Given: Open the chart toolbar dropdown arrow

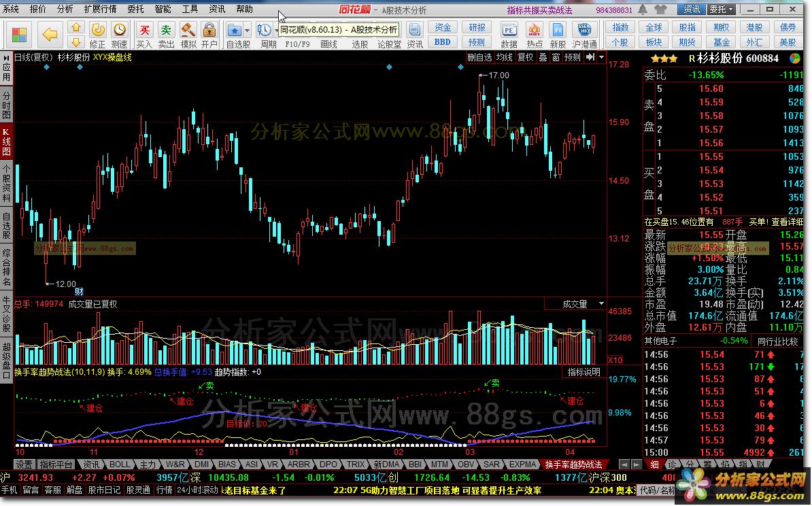Looking at the screenshot, I should click(x=601, y=58).
